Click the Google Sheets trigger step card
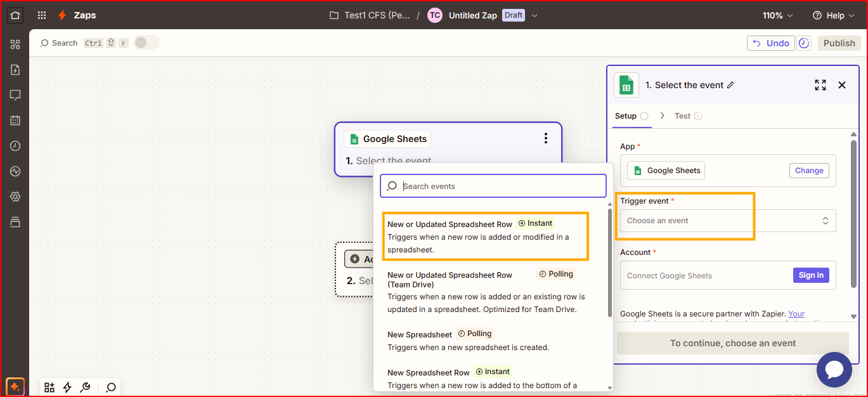Screen dimensions: 868x397 coord(448,148)
